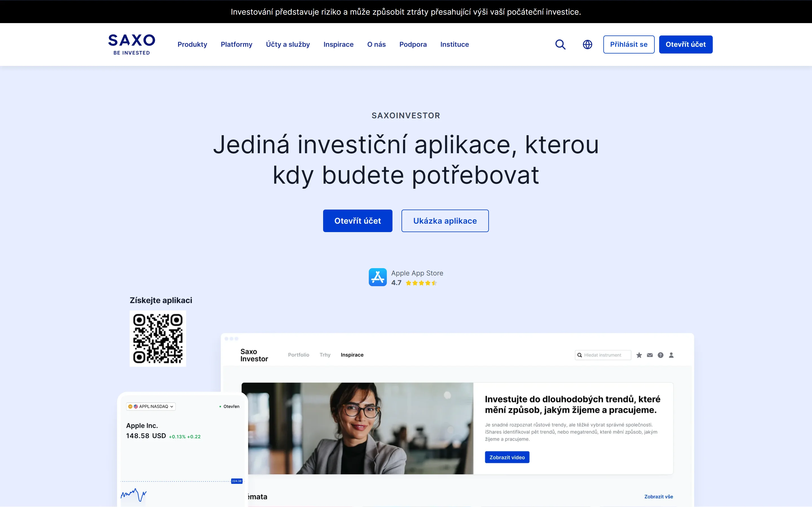
Task: Expand the Produkty navigation menu
Action: 192,44
